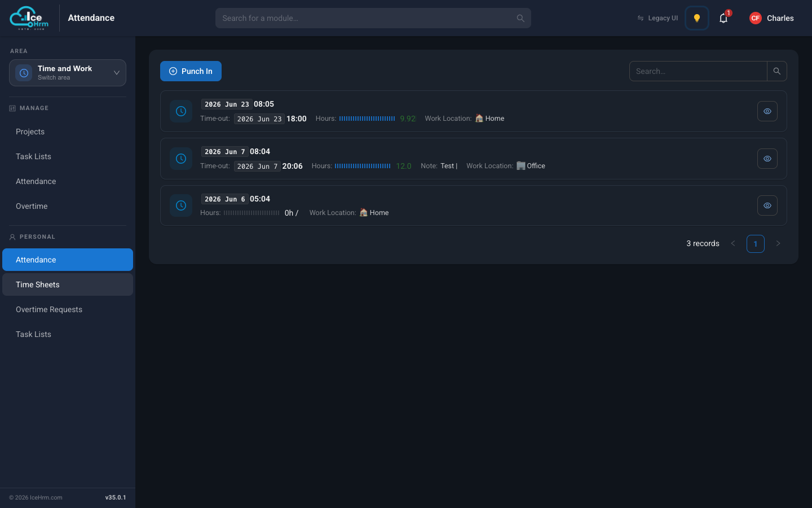Open Task Lists under Manage
The image size is (812, 508).
click(68, 156)
